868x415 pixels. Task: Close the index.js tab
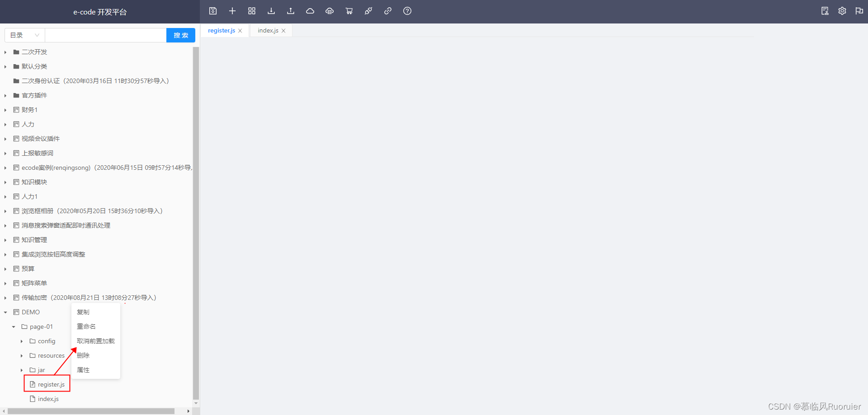283,31
